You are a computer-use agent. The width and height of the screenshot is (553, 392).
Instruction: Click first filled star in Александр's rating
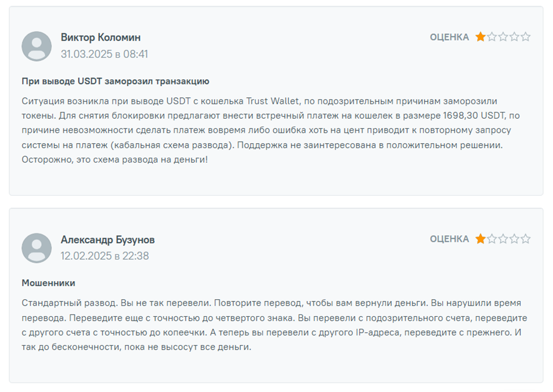481,239
